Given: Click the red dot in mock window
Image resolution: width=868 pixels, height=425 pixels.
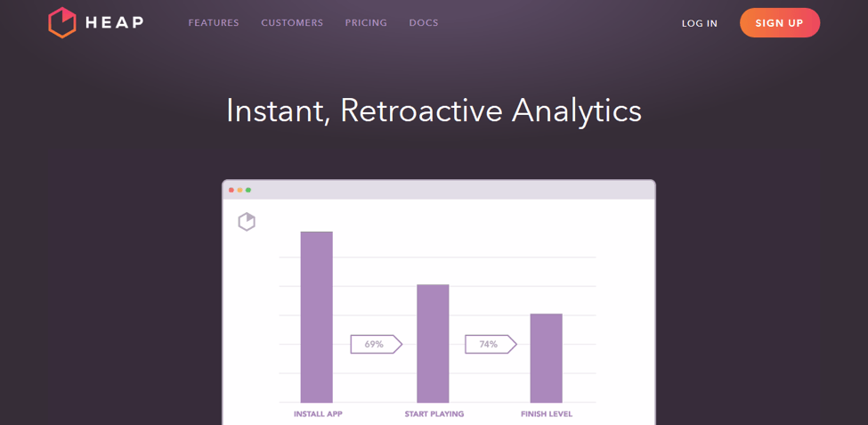Looking at the screenshot, I should tap(231, 190).
